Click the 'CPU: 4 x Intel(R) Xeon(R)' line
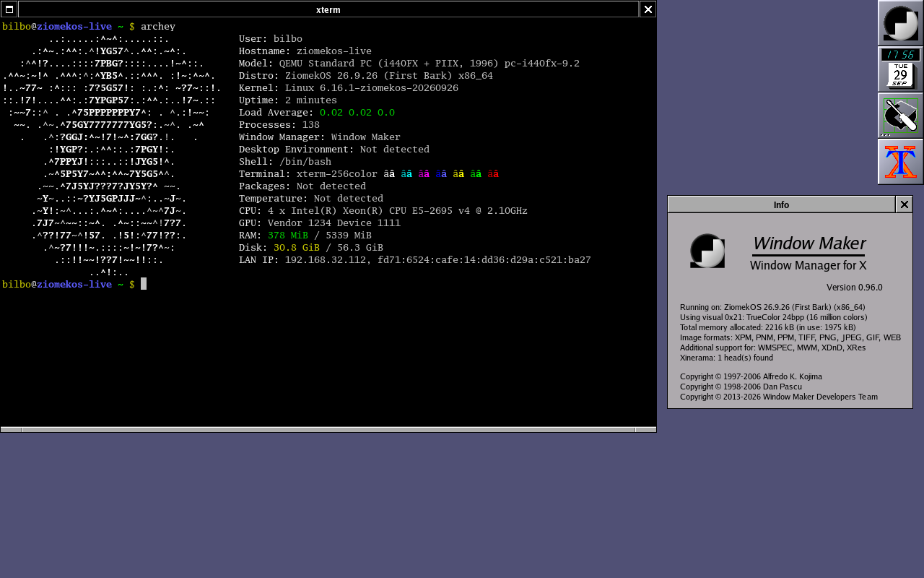Viewport: 924px width, 578px height. pos(383,211)
